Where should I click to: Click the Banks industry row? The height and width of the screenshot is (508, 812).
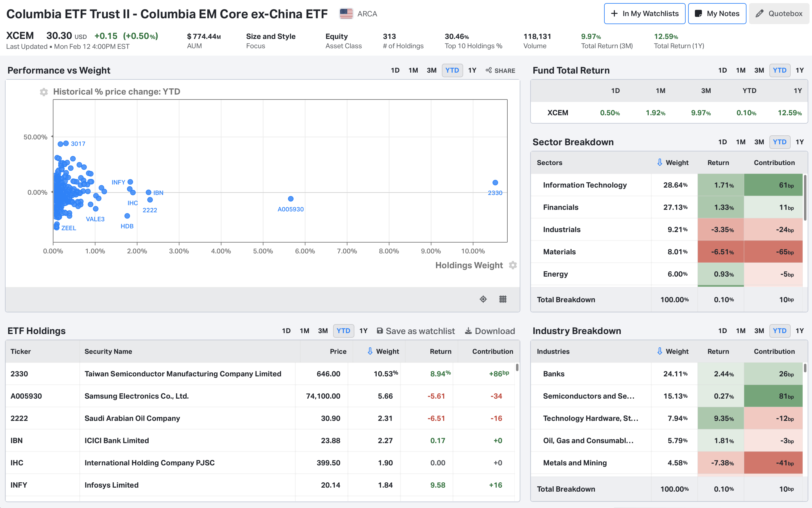[666, 374]
